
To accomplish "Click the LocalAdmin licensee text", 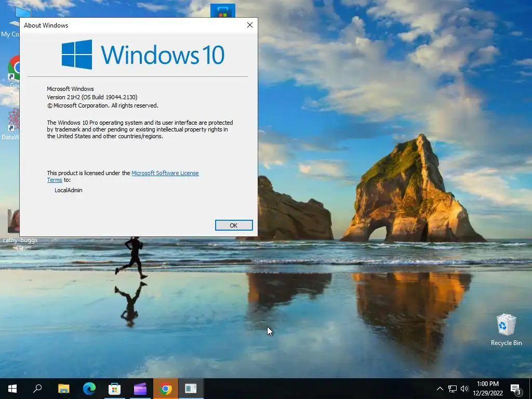I will [x=69, y=190].
